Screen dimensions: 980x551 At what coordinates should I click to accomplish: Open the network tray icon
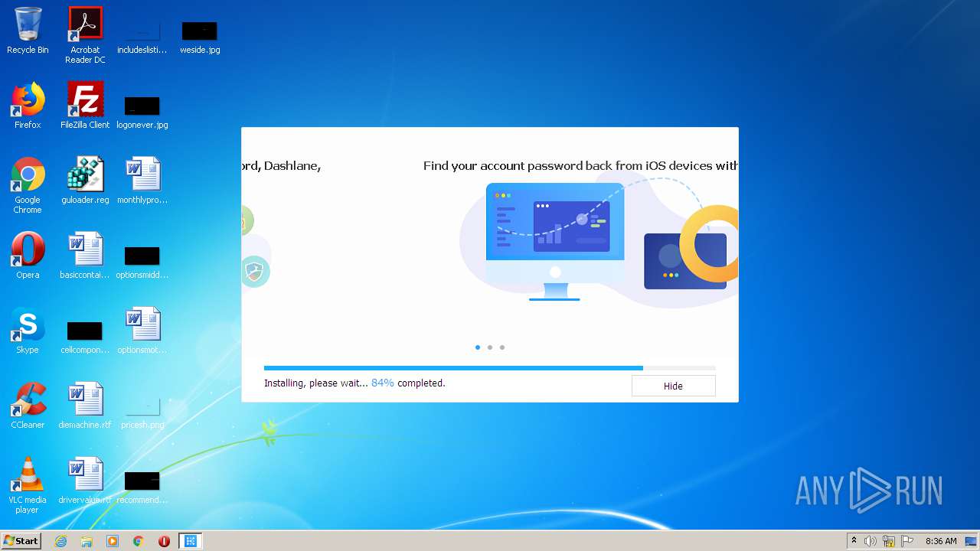889,541
